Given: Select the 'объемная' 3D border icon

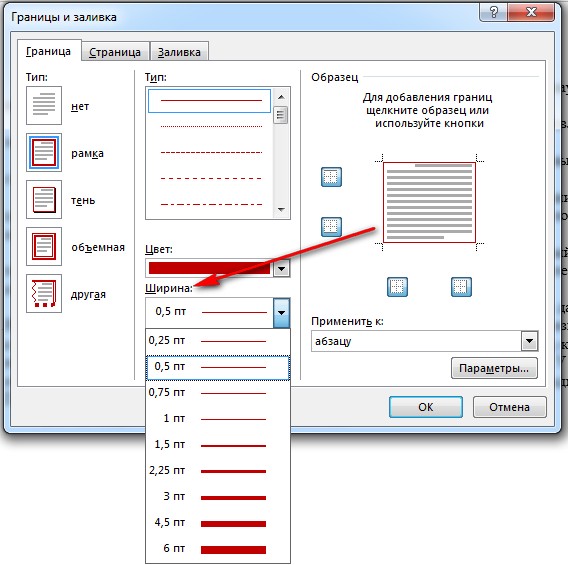Looking at the screenshot, I should tap(44, 247).
